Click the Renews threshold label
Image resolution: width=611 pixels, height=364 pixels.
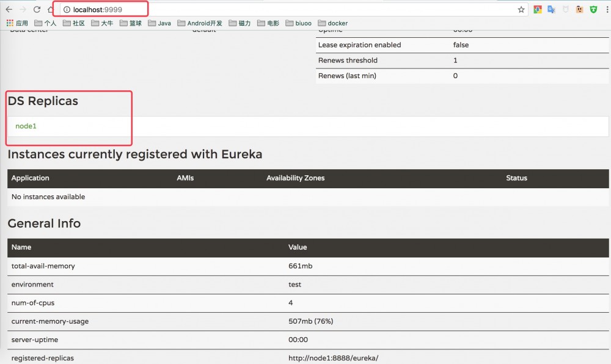pos(348,60)
